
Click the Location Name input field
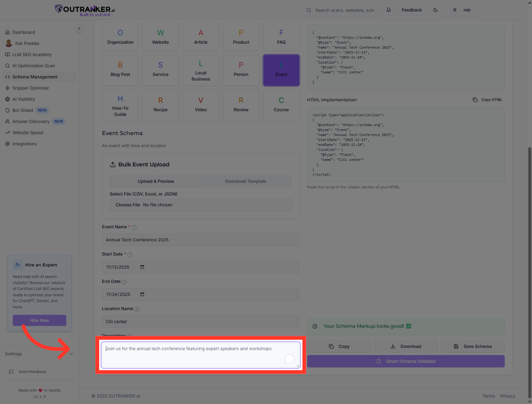pyautogui.click(x=201, y=322)
